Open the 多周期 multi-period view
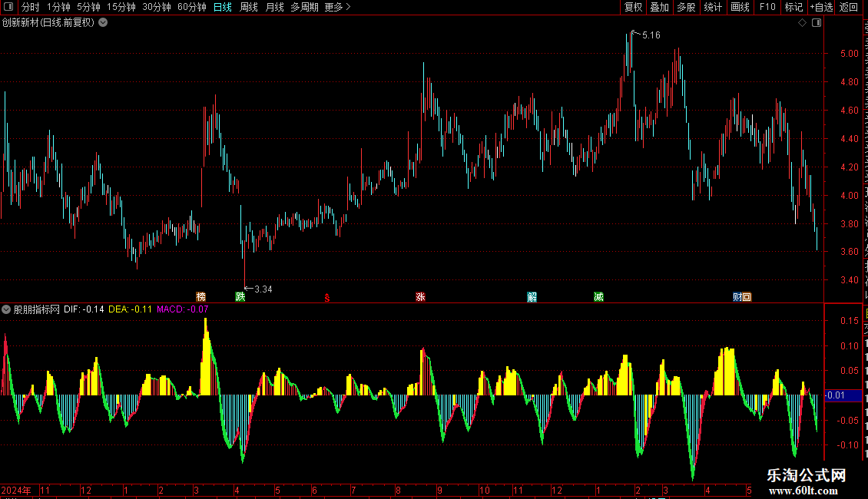 click(304, 7)
